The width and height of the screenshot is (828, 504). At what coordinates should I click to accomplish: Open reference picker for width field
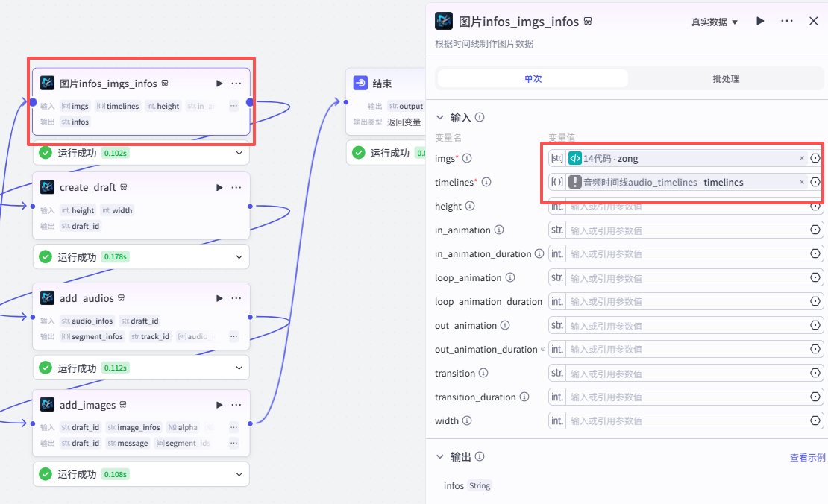815,420
